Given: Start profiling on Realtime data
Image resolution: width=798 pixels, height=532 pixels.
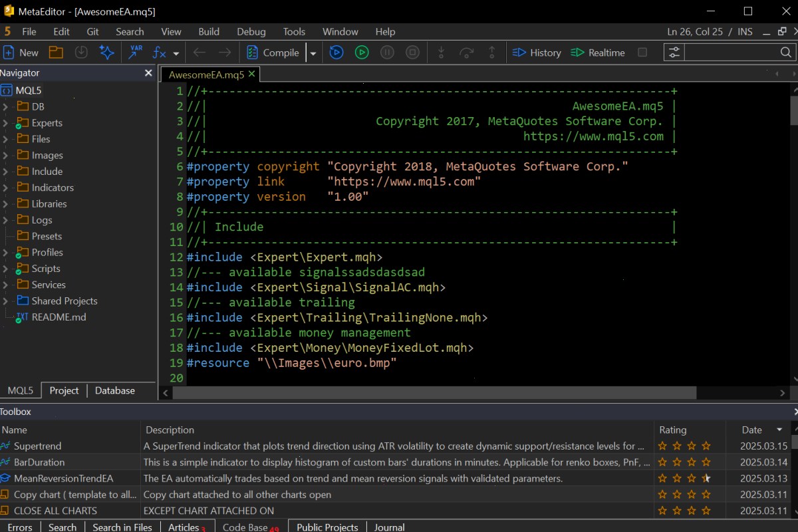Looking at the screenshot, I should (x=598, y=53).
